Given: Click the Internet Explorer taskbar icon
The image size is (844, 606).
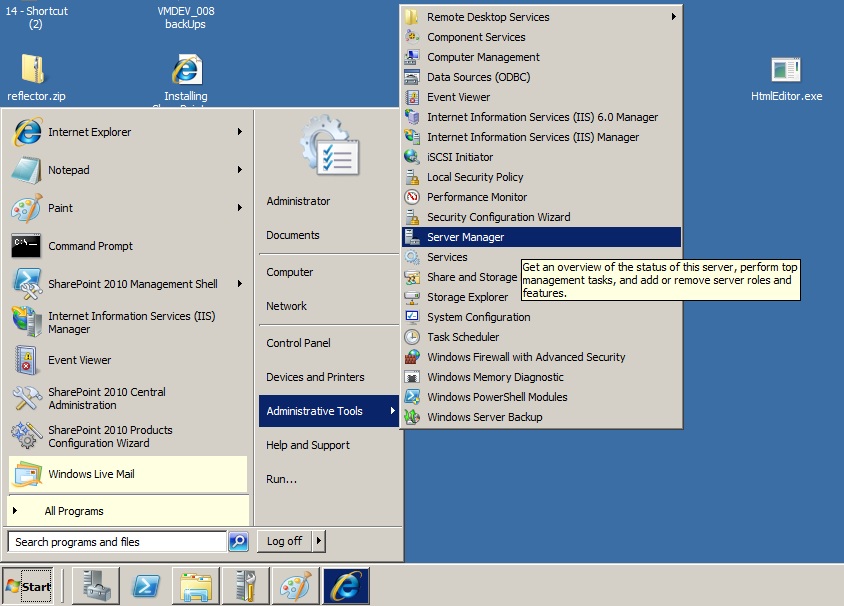Looking at the screenshot, I should [x=346, y=586].
